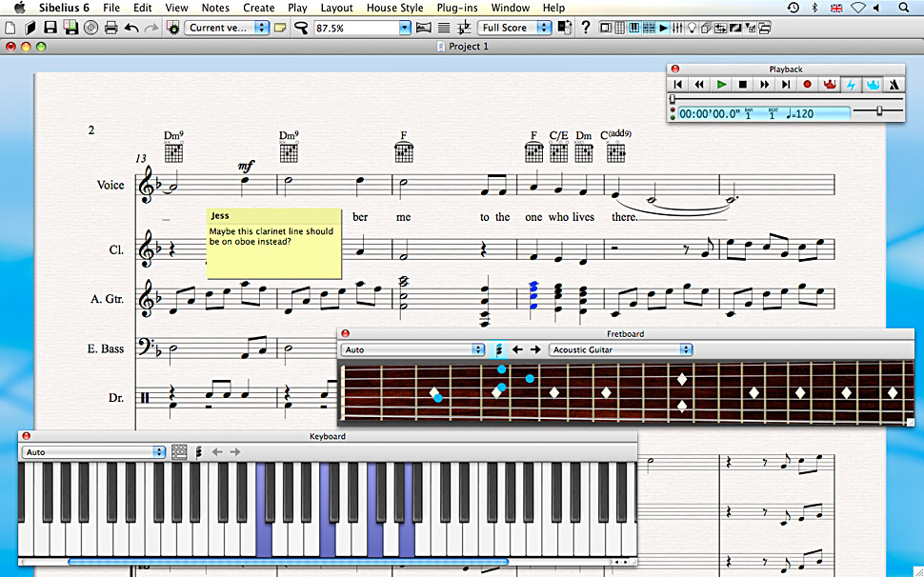
Task: Click the playback timeline slider handle
Action: (673, 98)
